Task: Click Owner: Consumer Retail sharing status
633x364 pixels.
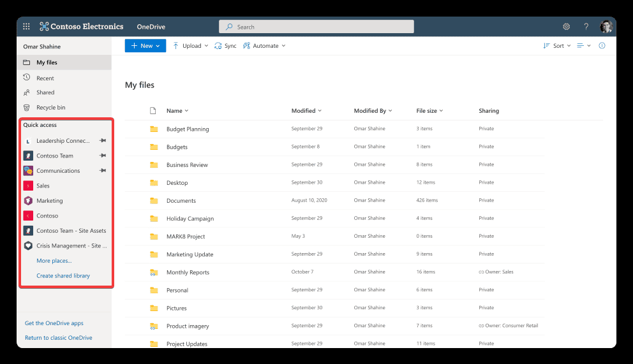Action: coord(509,326)
